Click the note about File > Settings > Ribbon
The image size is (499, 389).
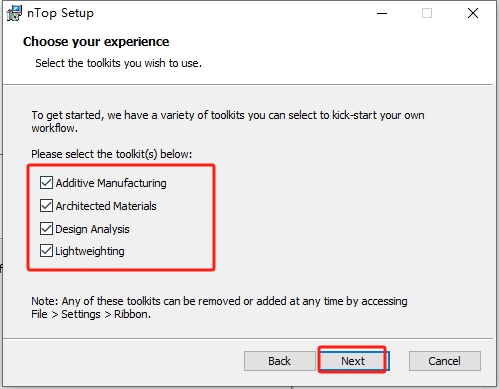pos(219,308)
